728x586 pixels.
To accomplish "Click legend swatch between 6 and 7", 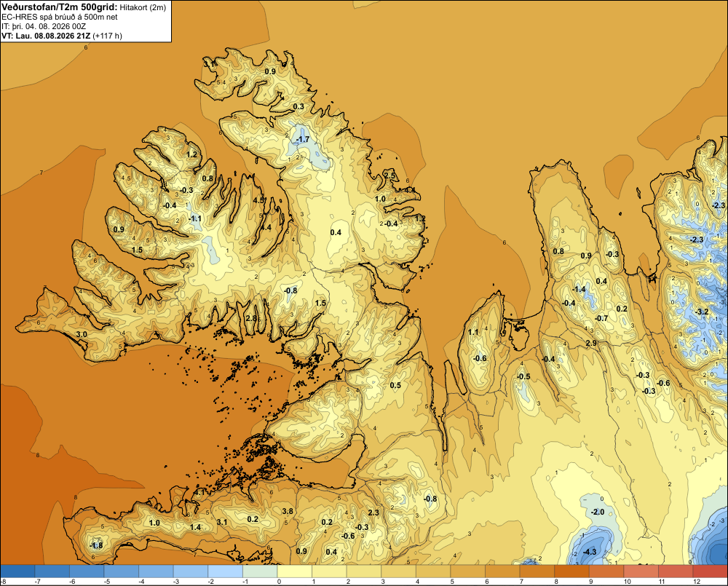I will click(x=503, y=571).
